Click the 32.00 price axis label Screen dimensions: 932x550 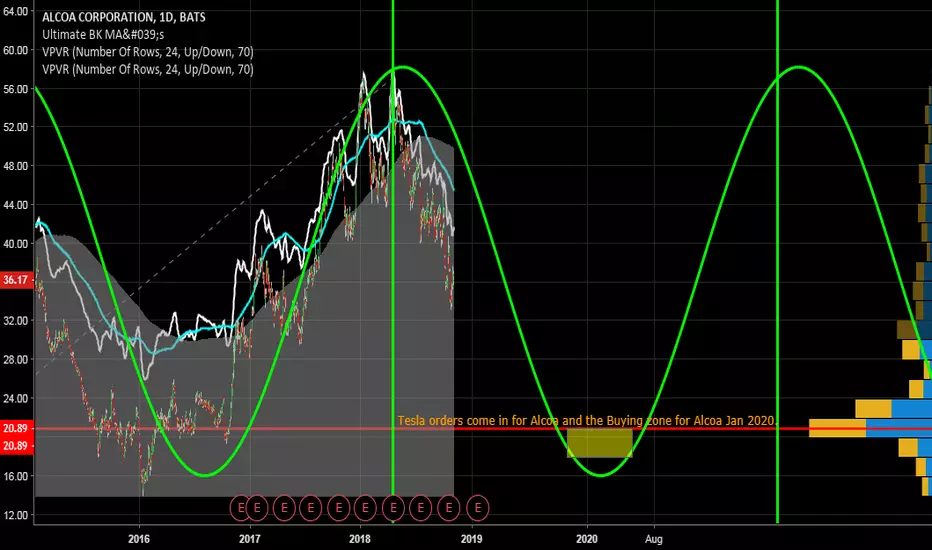click(x=15, y=320)
